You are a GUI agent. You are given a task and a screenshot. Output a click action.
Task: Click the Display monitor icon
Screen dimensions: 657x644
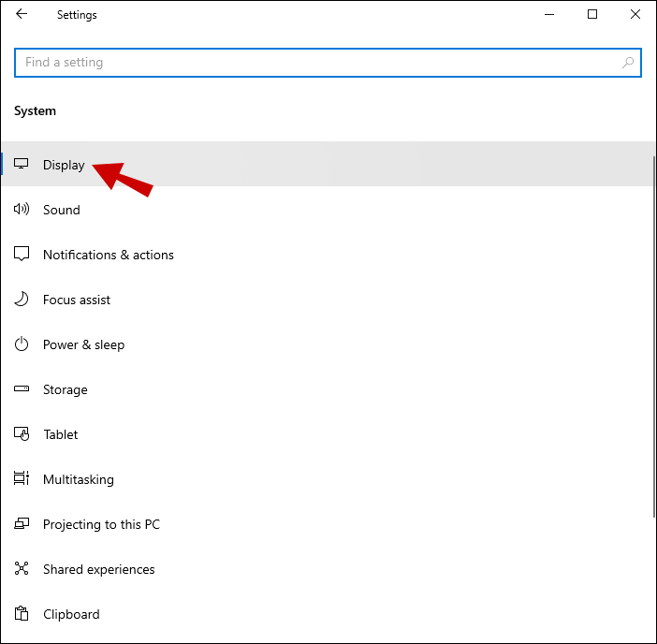tap(22, 165)
